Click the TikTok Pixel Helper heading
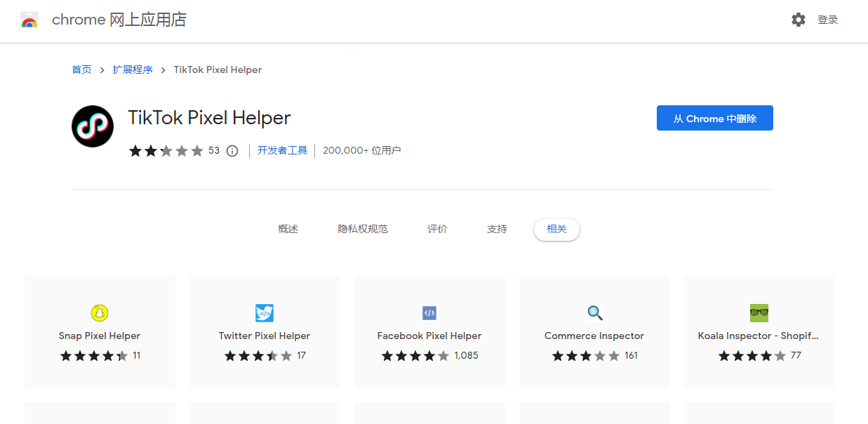The image size is (868, 424). (209, 118)
